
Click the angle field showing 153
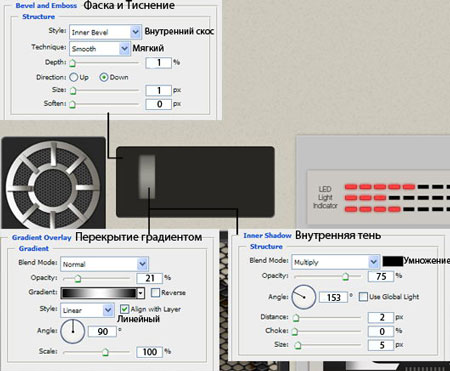coord(333,297)
